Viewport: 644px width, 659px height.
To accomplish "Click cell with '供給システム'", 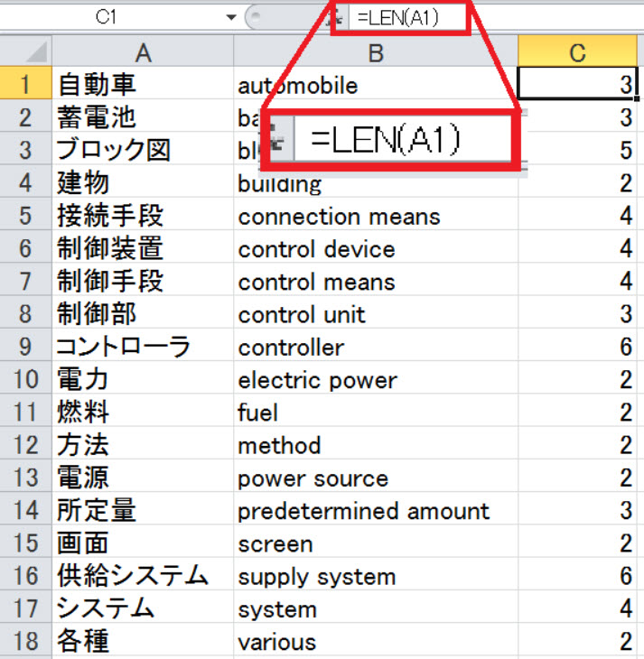I will coord(142,577).
